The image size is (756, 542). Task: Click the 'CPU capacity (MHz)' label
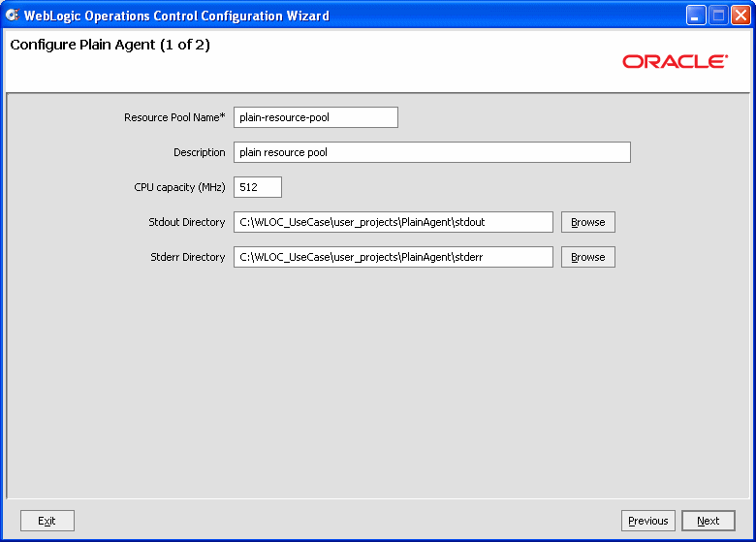179,187
